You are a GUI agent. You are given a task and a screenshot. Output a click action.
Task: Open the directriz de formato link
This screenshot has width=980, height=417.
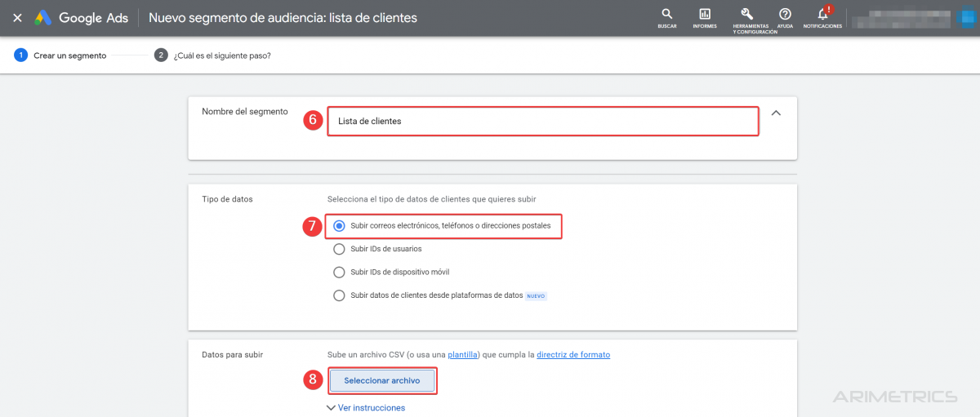(x=573, y=354)
